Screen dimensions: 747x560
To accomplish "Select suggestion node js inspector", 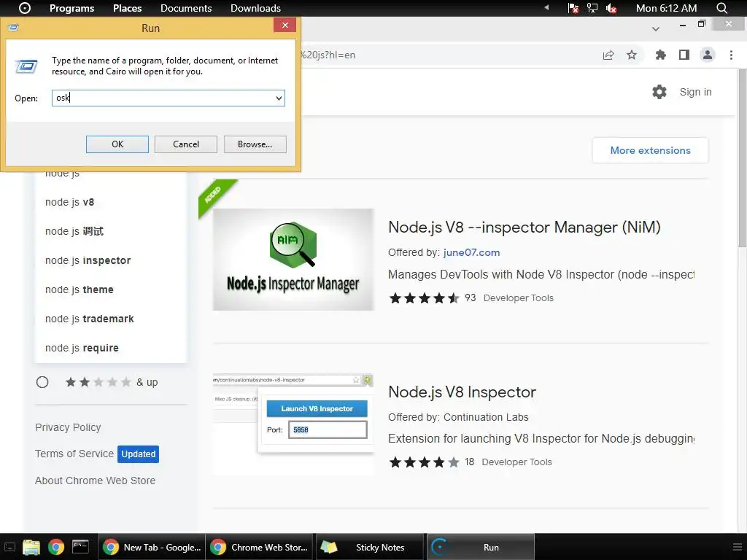I will pyautogui.click(x=111, y=260).
